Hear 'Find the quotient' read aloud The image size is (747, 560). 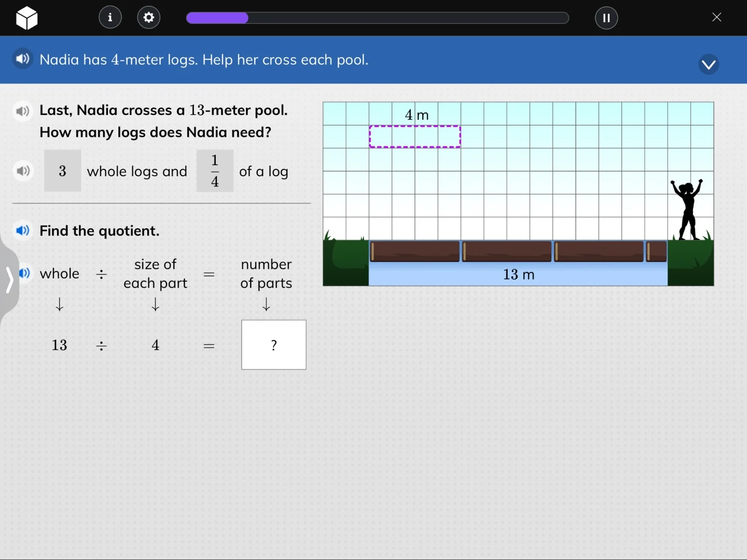point(23,231)
